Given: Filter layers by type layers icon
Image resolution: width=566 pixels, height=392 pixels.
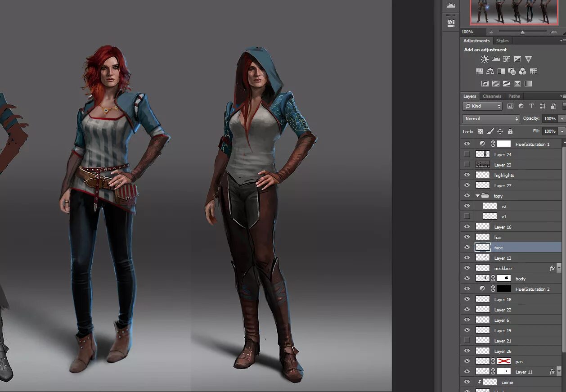Looking at the screenshot, I should [532, 106].
